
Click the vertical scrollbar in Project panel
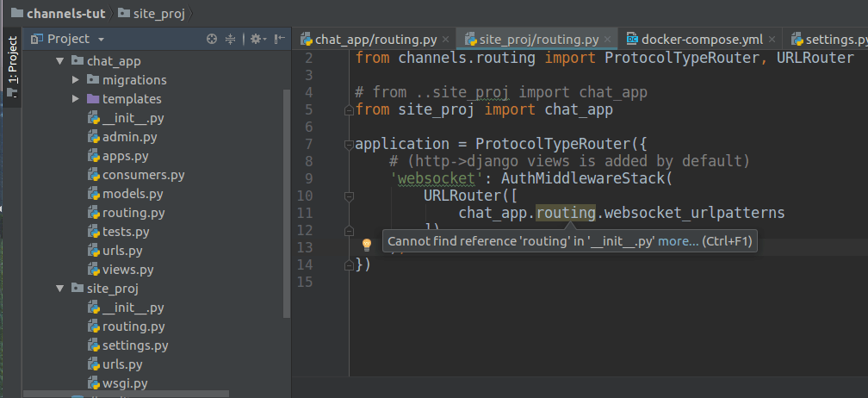(x=287, y=203)
